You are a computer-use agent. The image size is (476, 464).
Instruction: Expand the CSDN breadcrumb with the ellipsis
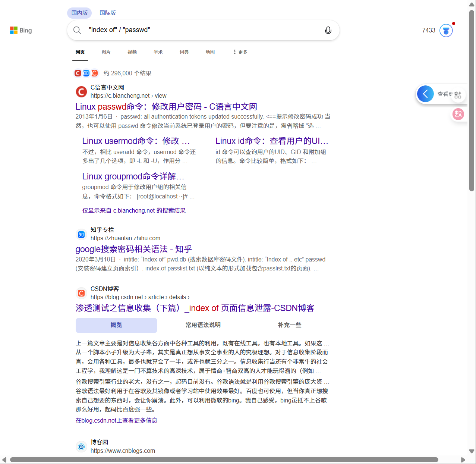click(x=194, y=297)
